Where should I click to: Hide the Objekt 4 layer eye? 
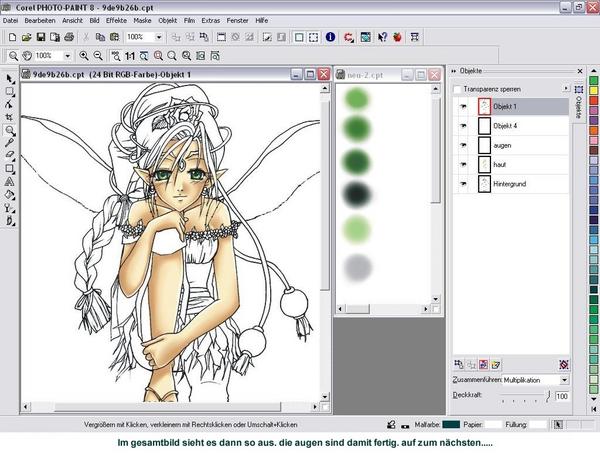pos(463,126)
